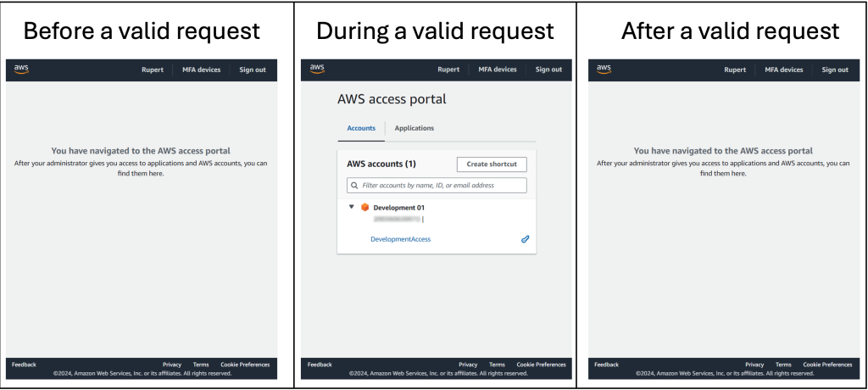Screen dimensions: 868x390
Task: Click the magnifier icon in the account filter box
Action: click(355, 186)
